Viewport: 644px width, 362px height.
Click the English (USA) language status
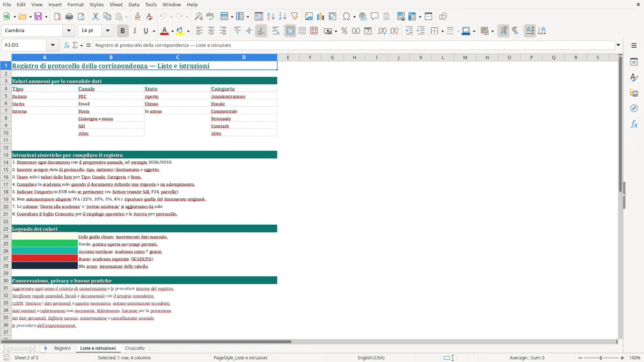[371, 358]
